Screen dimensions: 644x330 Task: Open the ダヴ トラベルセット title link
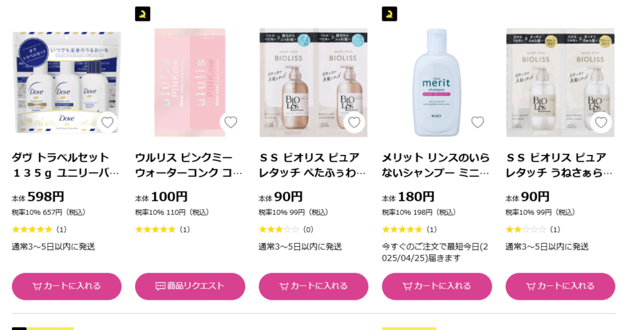coord(65,165)
